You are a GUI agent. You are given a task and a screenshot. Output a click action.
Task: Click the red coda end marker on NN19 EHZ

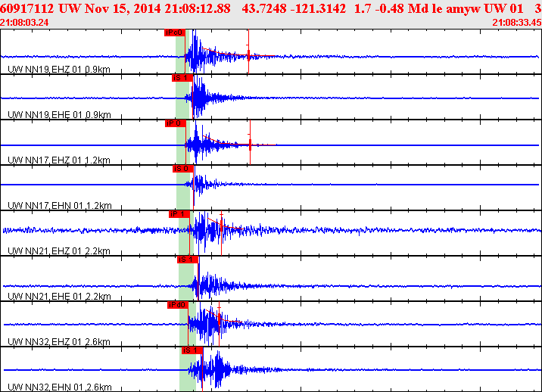[248, 53]
